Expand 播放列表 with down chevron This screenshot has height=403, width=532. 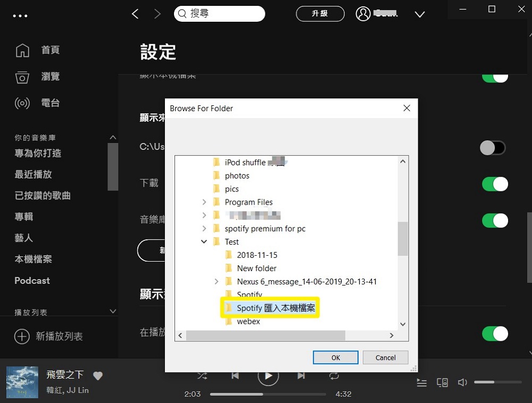pyautogui.click(x=113, y=311)
